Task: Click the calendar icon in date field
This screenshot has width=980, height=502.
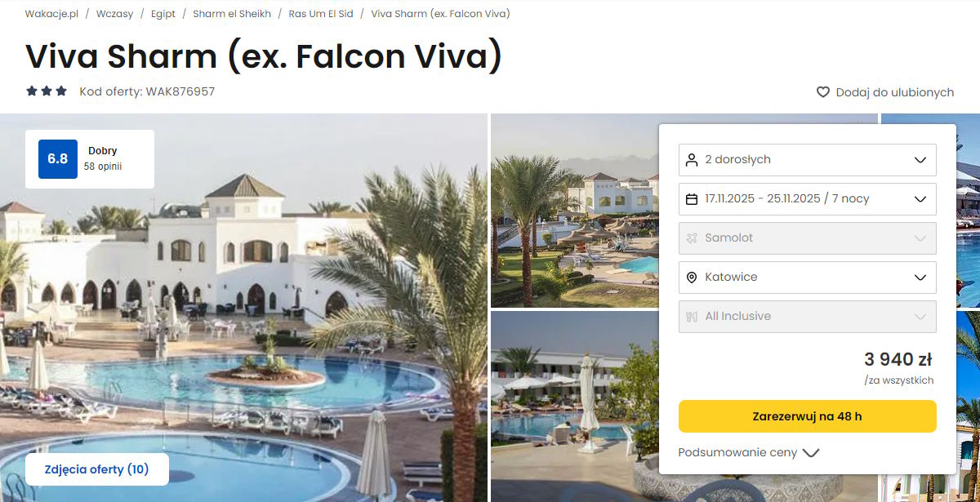Action: (x=692, y=198)
